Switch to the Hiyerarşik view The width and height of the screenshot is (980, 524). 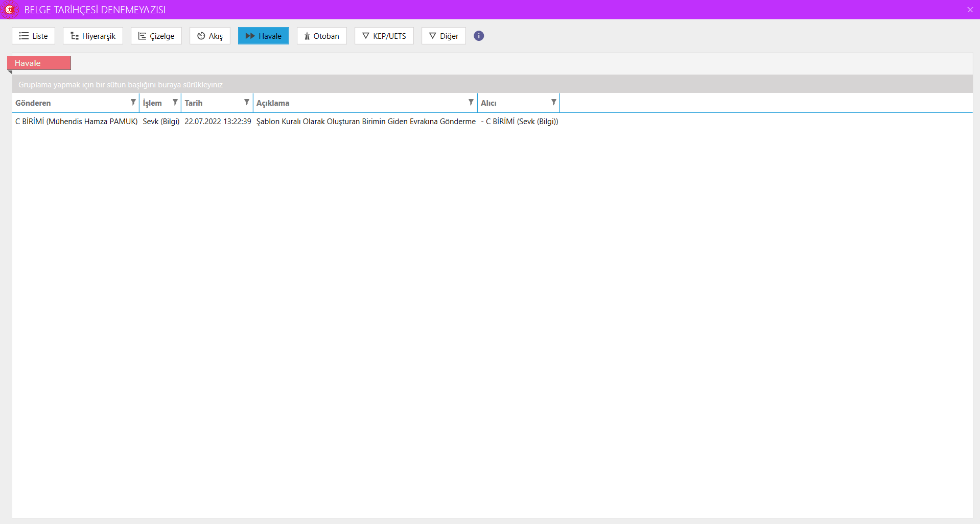(93, 36)
